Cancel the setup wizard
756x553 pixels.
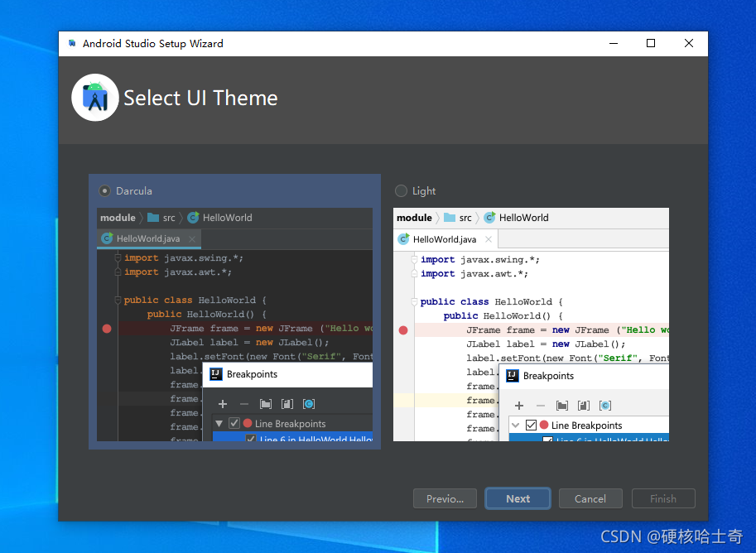(590, 498)
